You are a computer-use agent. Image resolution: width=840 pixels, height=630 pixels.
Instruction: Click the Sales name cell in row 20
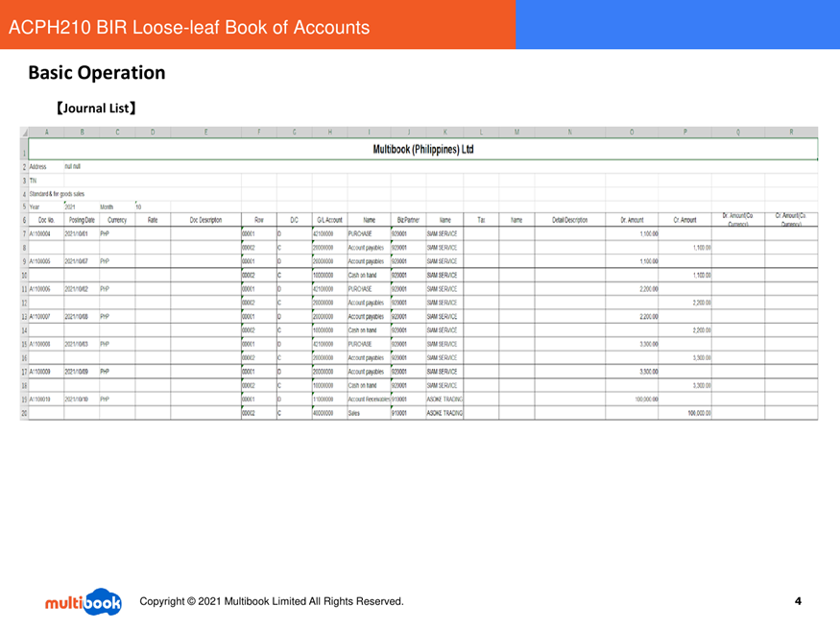[369, 413]
